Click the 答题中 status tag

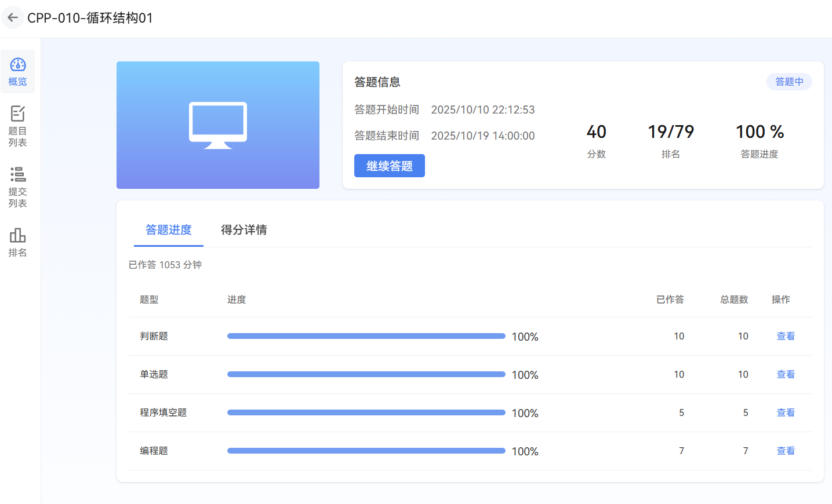789,82
